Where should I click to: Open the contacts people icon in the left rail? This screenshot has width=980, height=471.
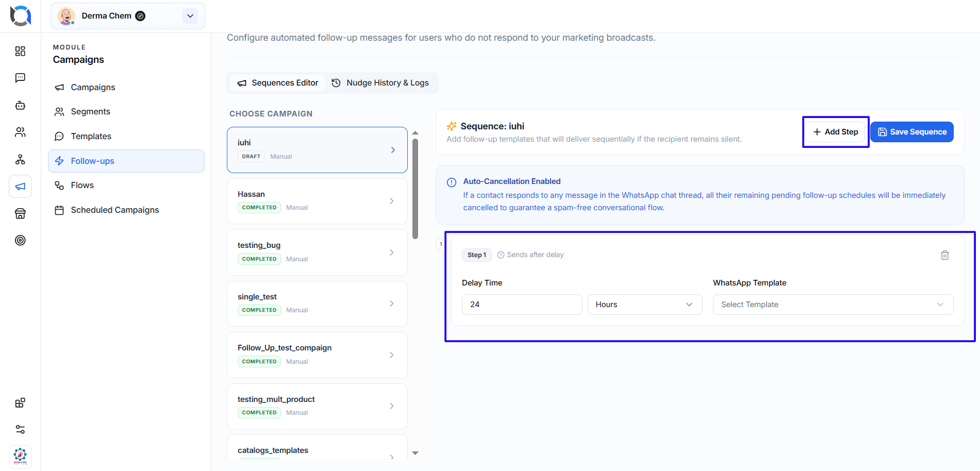click(x=20, y=132)
